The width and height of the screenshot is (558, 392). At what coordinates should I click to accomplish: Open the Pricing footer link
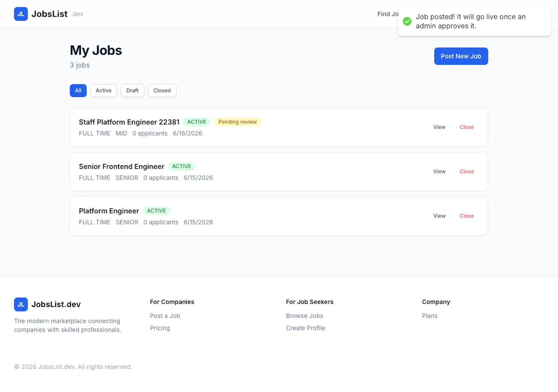pos(160,328)
